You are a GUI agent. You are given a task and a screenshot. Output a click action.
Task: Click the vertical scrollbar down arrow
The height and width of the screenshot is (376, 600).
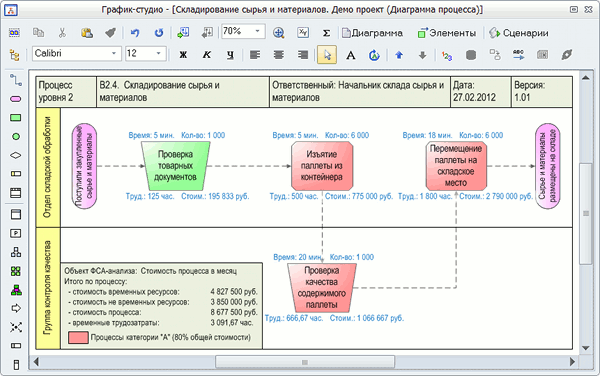585,348
